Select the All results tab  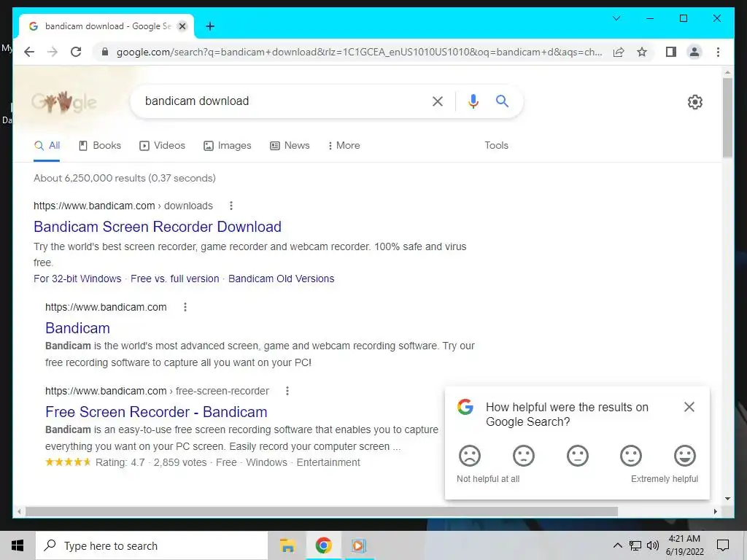47,146
